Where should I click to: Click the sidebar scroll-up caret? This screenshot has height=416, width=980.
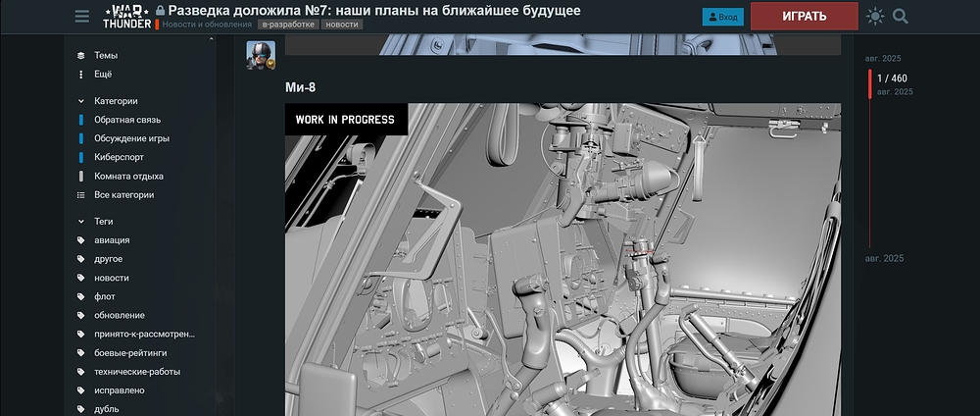point(212,39)
